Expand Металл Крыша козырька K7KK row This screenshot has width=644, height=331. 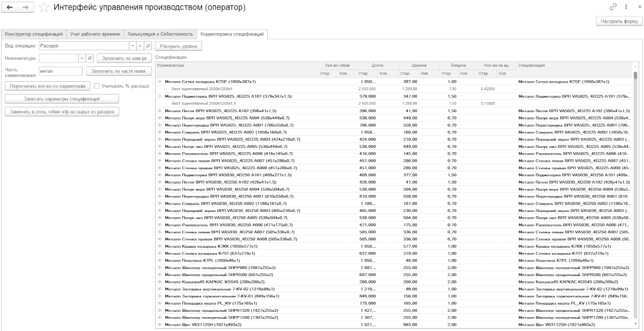point(160,246)
